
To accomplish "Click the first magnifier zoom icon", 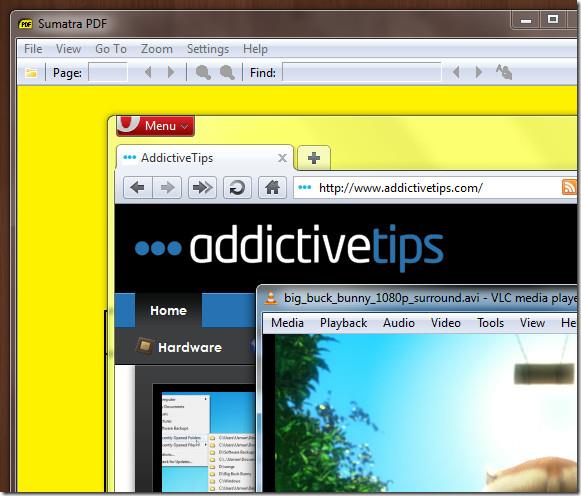I will [203, 73].
